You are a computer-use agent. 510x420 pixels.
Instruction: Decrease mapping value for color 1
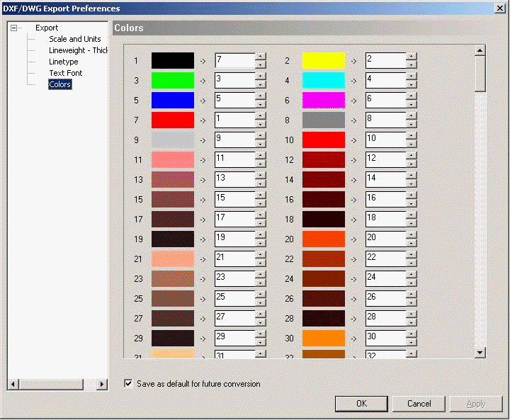[x=260, y=64]
